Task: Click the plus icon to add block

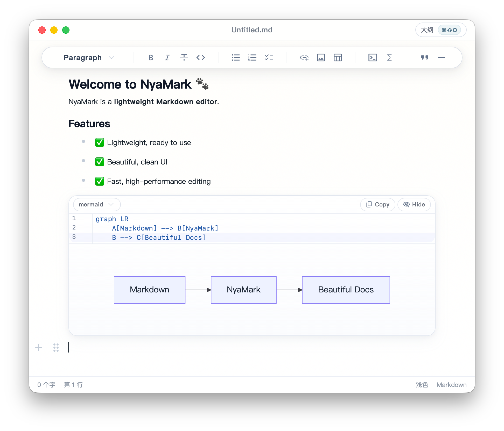Action: tap(38, 348)
